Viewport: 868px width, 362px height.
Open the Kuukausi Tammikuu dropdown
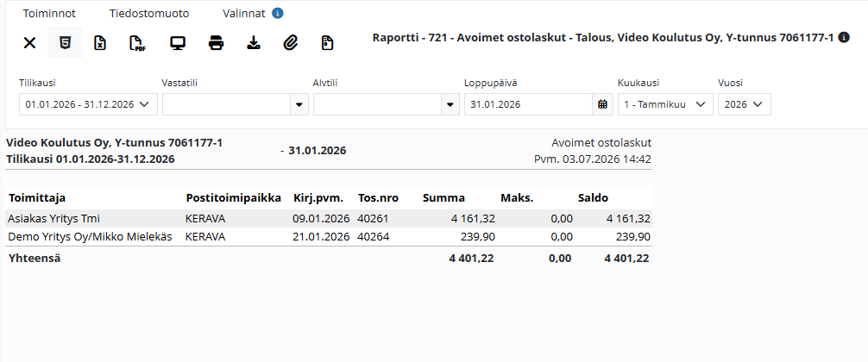pos(665,104)
